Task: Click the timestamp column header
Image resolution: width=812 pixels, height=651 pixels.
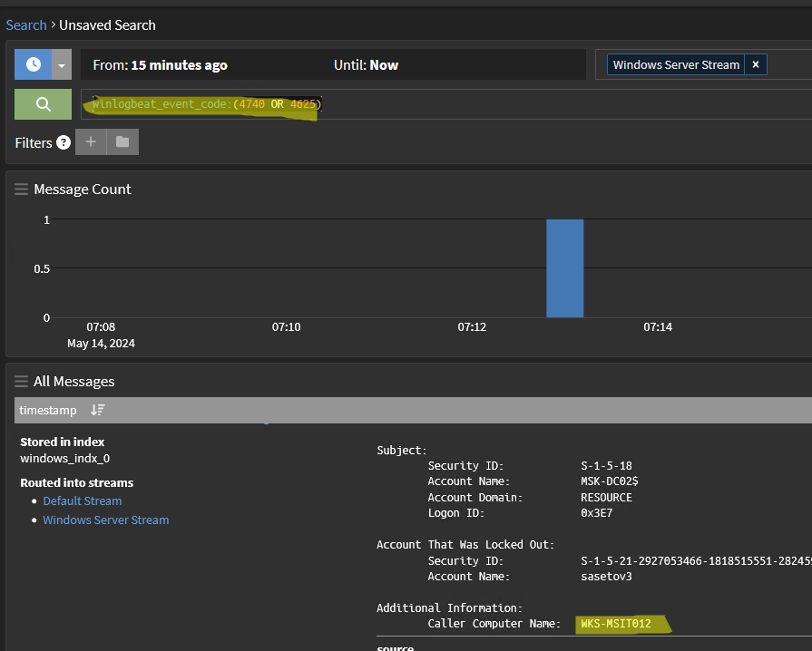Action: pyautogui.click(x=48, y=411)
